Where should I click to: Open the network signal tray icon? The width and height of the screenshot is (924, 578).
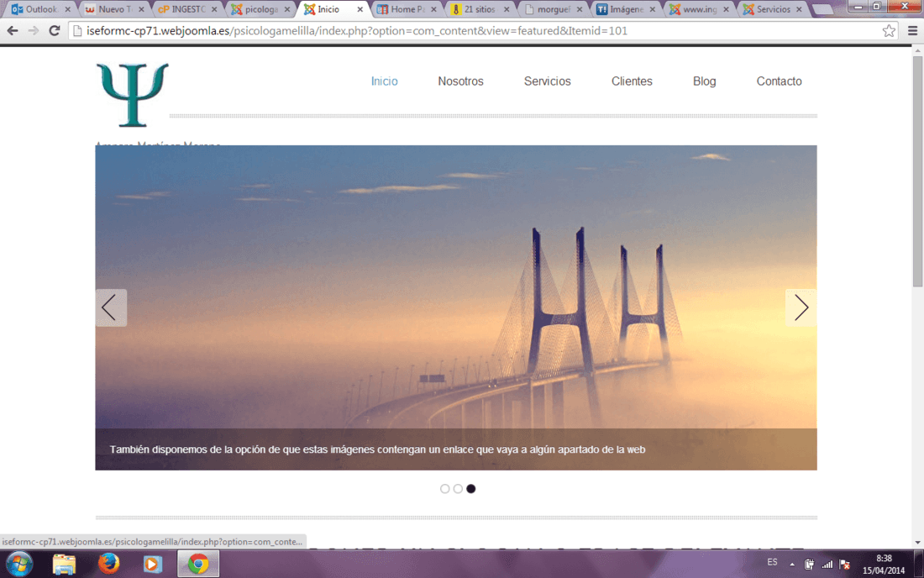[827, 565]
